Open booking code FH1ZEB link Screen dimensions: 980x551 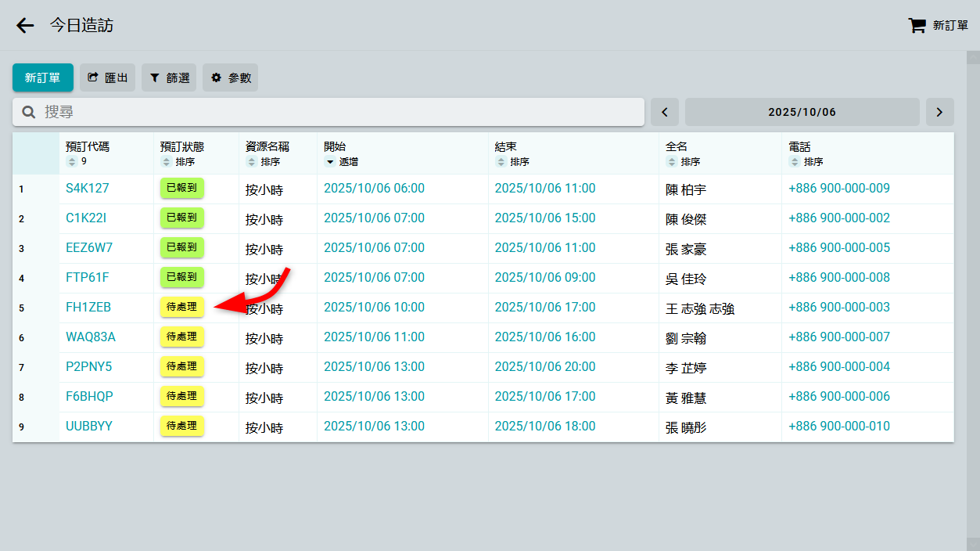[x=88, y=308]
